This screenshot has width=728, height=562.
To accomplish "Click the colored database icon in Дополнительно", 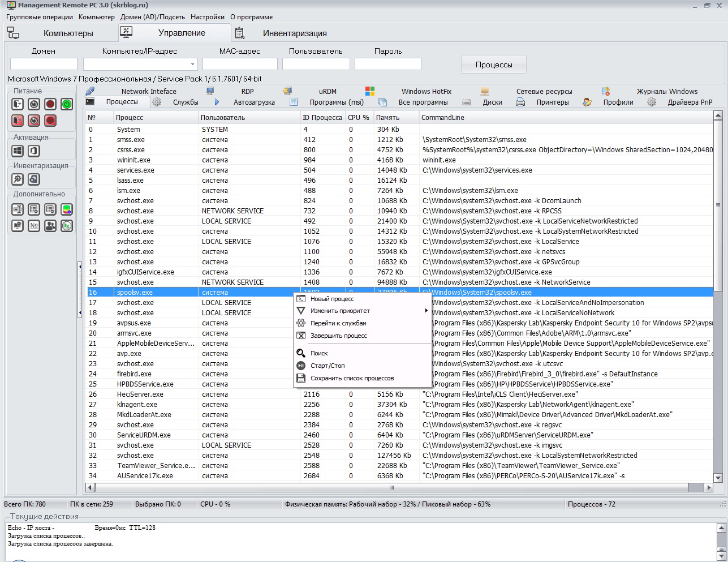I will tap(67, 209).
